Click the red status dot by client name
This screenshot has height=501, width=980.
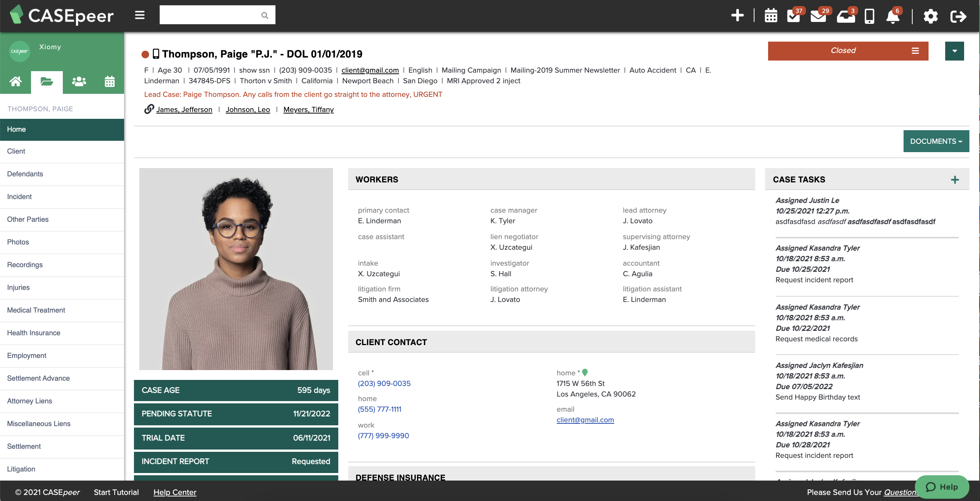145,54
